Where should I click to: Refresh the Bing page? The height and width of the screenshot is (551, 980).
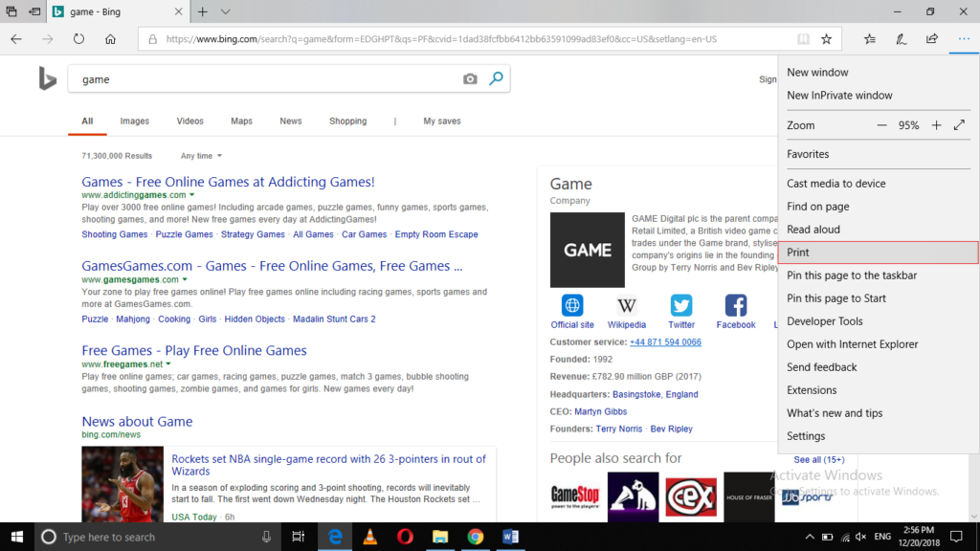(78, 38)
